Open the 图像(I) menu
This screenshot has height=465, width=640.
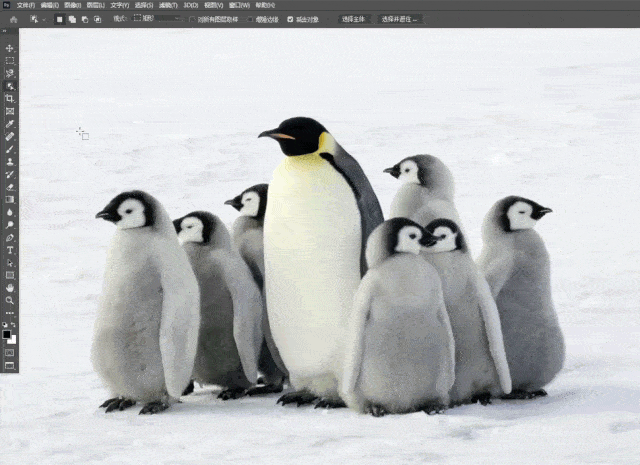[73, 5]
